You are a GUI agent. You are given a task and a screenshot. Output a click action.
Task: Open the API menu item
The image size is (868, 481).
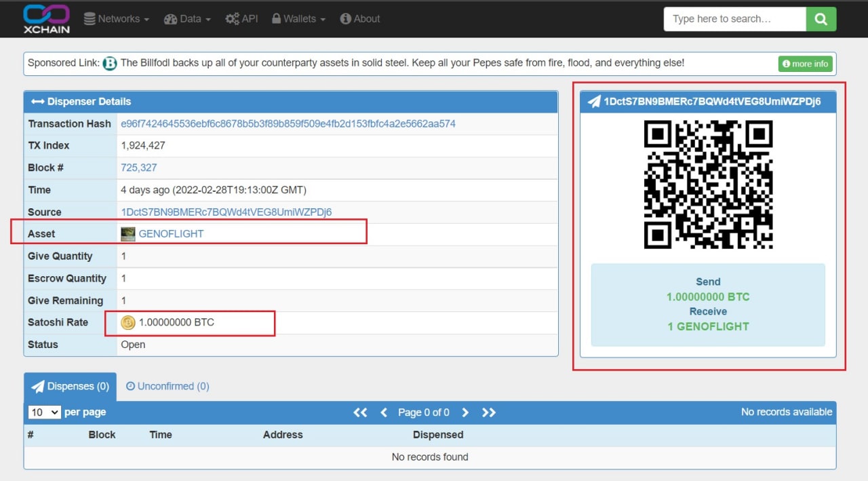241,19
